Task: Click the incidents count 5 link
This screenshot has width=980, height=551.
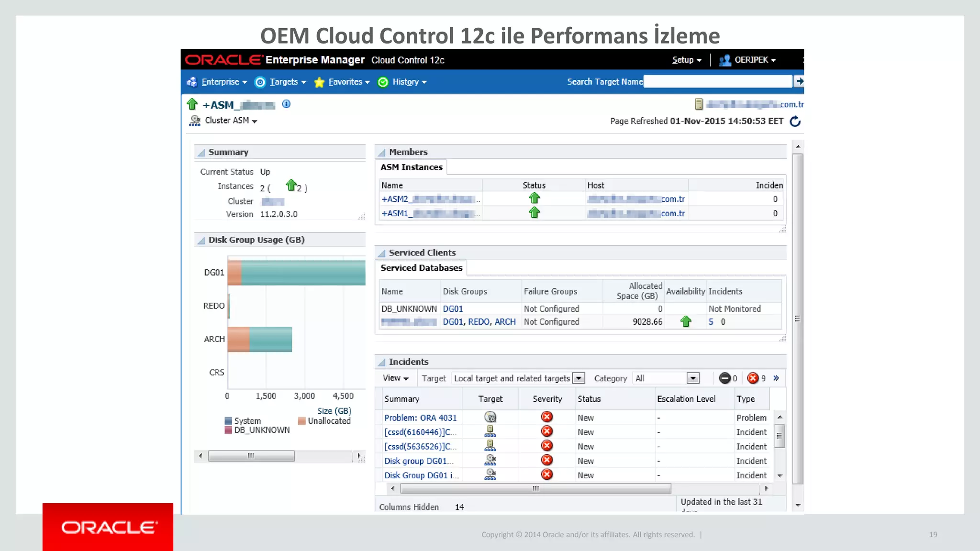Action: tap(711, 322)
